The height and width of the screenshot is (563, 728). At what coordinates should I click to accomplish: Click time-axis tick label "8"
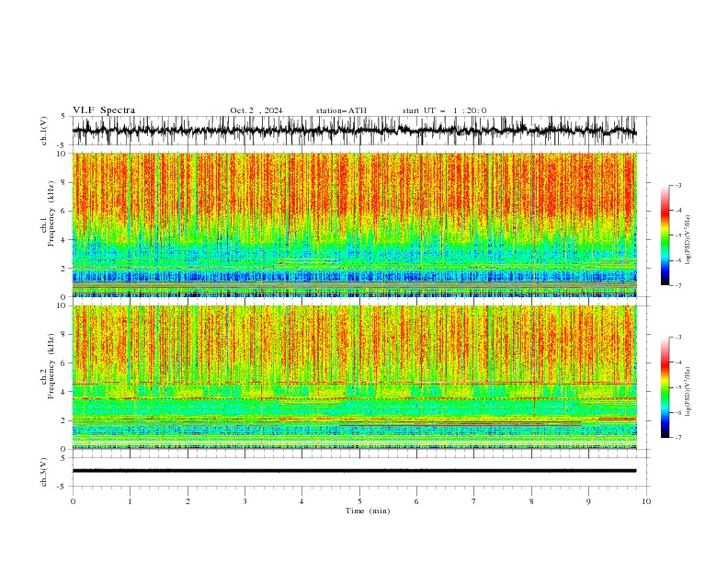[x=531, y=501]
